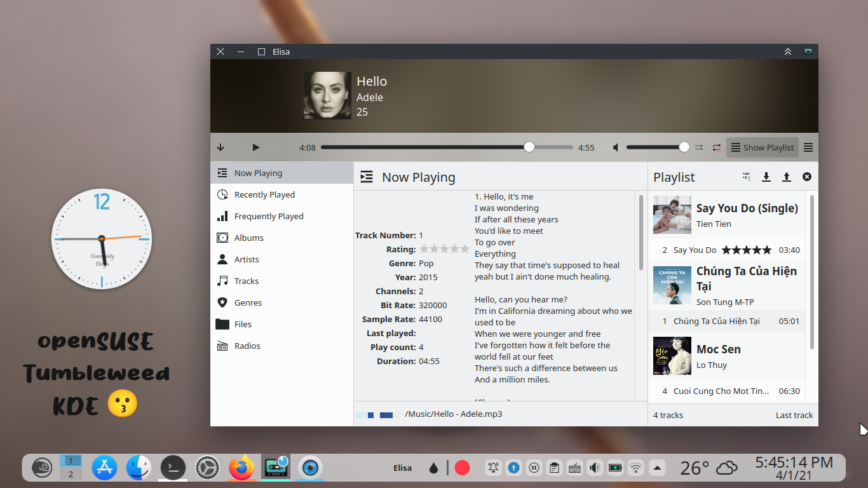Open the system settings gear icon

coord(207,468)
